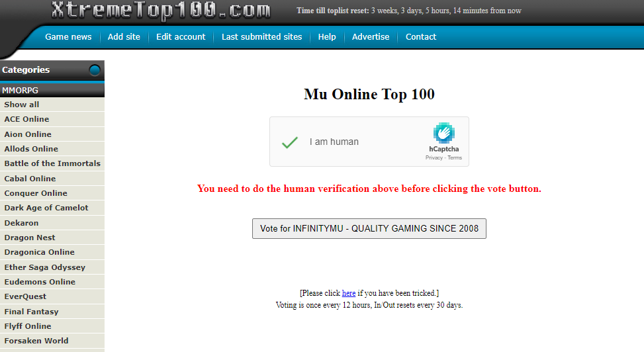Click the XtremeTop100.com site logo
The image size is (644, 352).
pyautogui.click(x=161, y=11)
